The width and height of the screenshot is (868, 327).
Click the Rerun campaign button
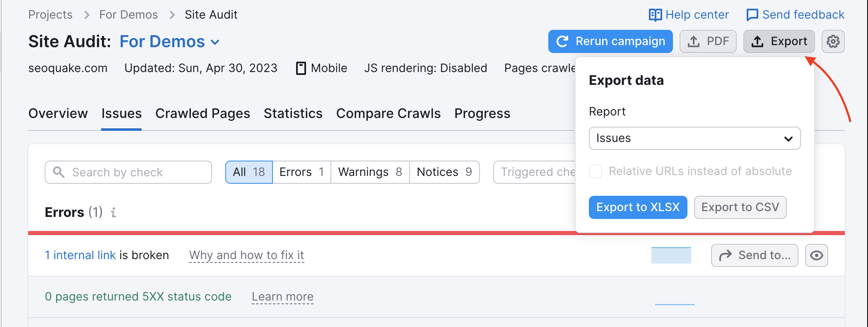610,41
